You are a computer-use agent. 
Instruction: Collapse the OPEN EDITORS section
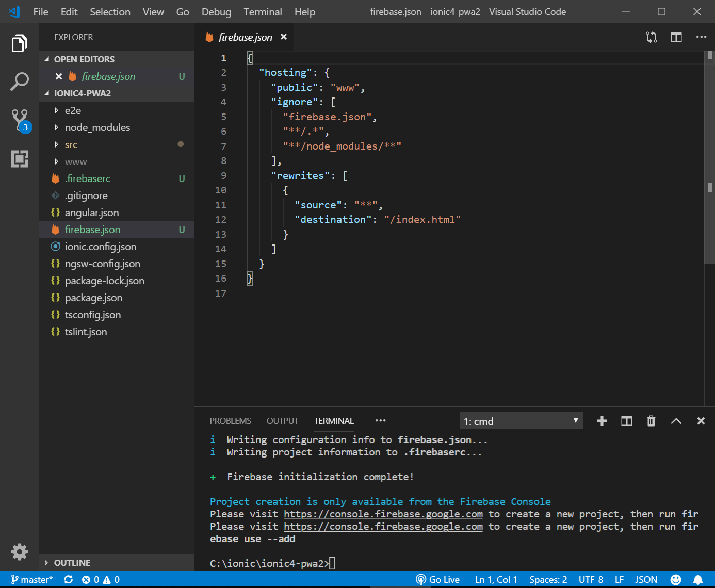(x=84, y=59)
